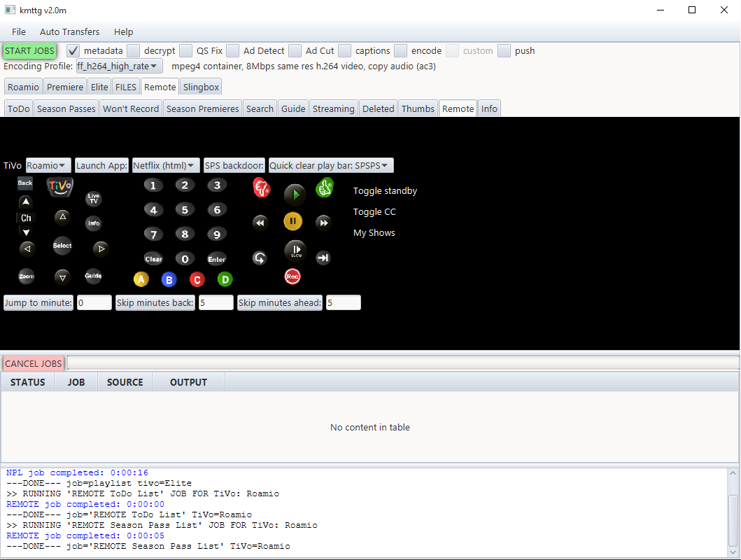741x560 pixels.
Task: Open the Help menu
Action: pyautogui.click(x=123, y=31)
